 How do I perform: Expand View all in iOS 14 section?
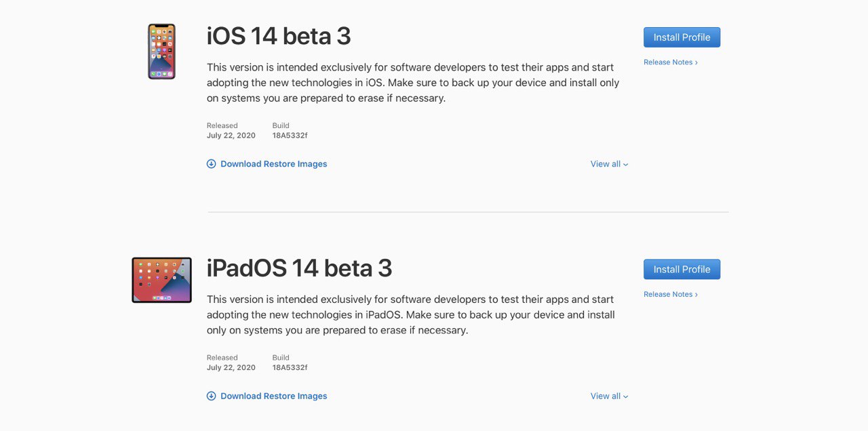pyautogui.click(x=609, y=164)
